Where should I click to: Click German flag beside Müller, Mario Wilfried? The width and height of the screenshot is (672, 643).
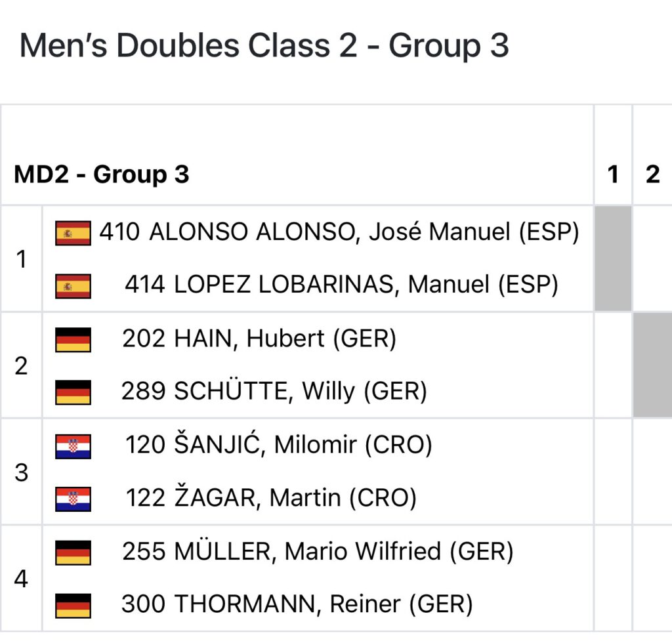tap(73, 552)
